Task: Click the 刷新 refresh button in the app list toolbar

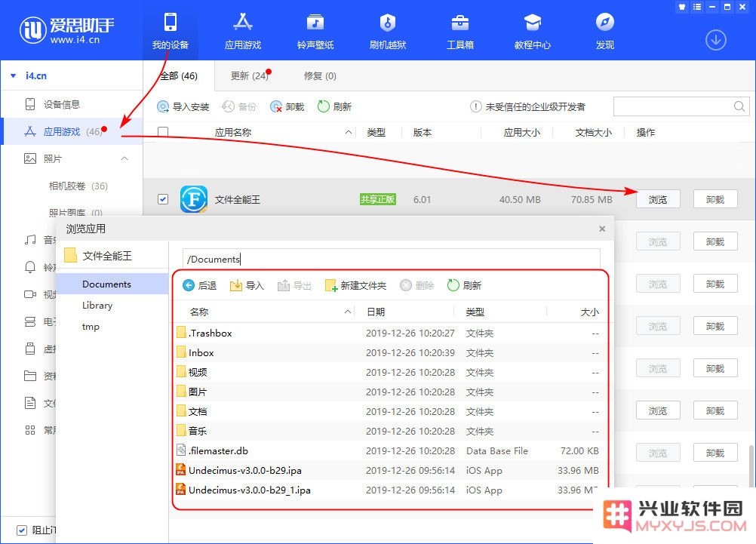Action: 334,106
